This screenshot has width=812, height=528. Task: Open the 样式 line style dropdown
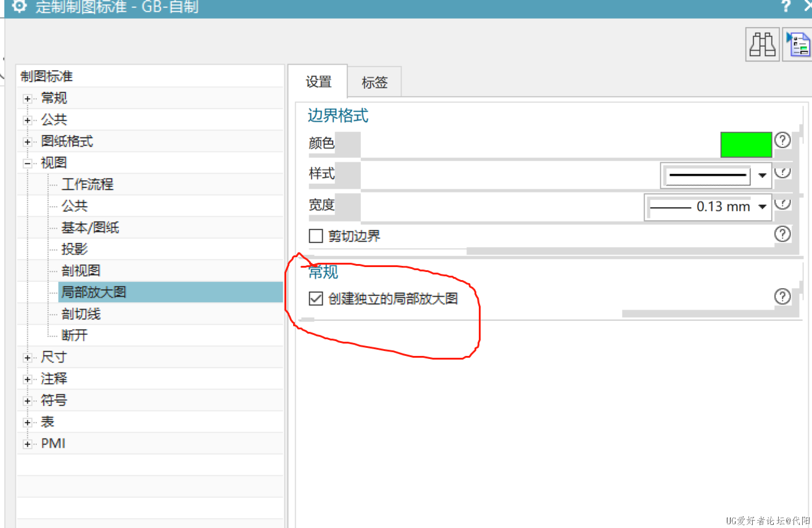pos(716,175)
